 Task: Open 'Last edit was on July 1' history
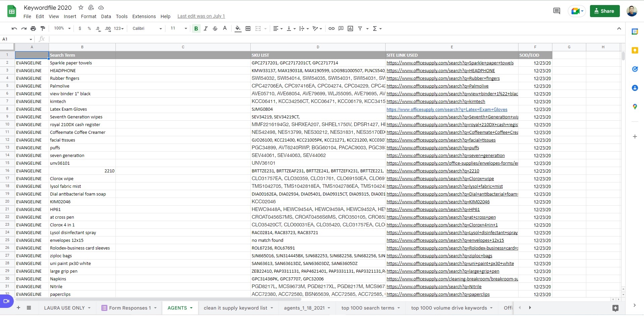click(201, 16)
